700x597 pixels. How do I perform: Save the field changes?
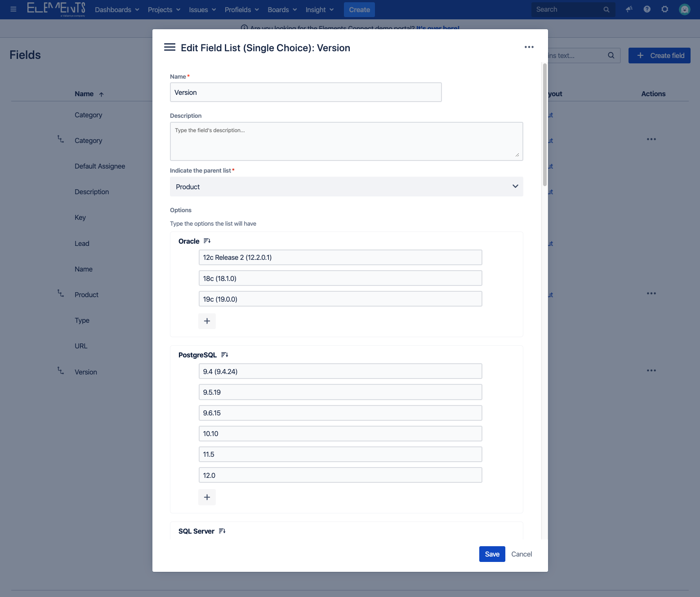coord(492,554)
